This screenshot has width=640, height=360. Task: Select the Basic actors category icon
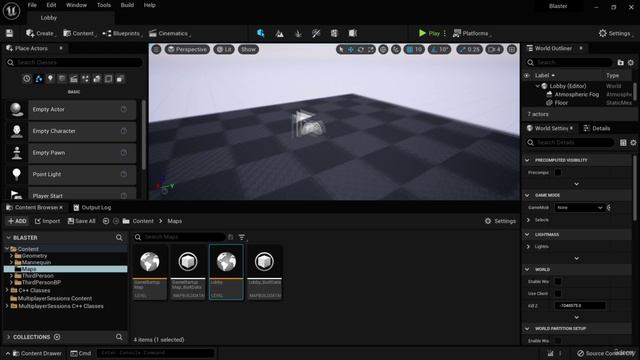click(39, 78)
